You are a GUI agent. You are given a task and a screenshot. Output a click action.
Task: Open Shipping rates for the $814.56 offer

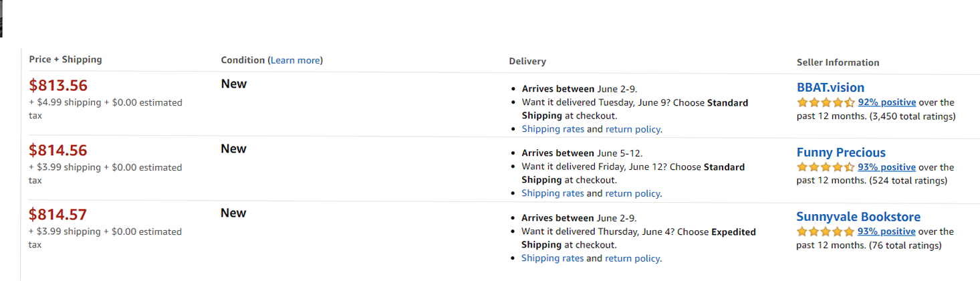[x=553, y=193]
